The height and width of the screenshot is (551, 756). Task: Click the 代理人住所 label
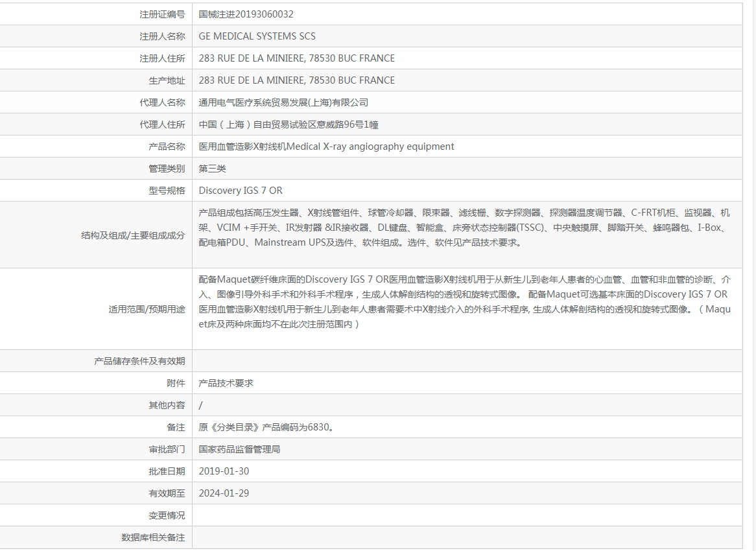[x=162, y=125]
